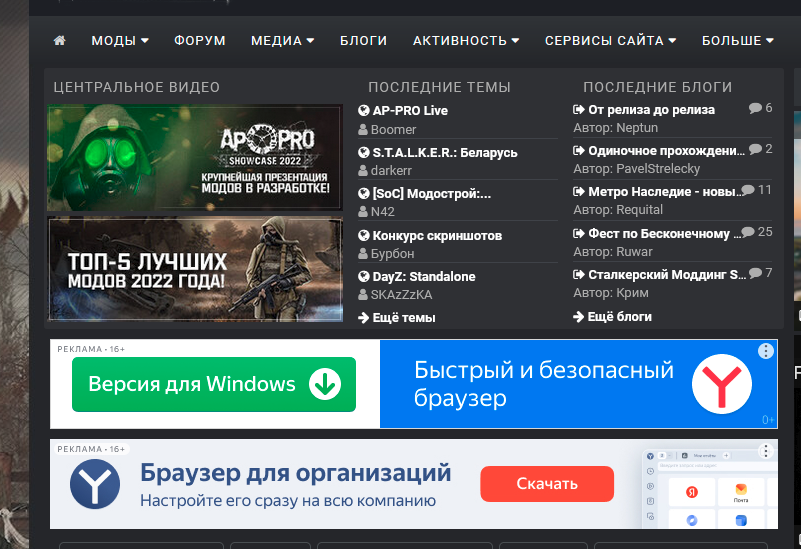Click Yandex logo in Браузер для организаций ad
The height and width of the screenshot is (549, 801).
[x=95, y=484]
